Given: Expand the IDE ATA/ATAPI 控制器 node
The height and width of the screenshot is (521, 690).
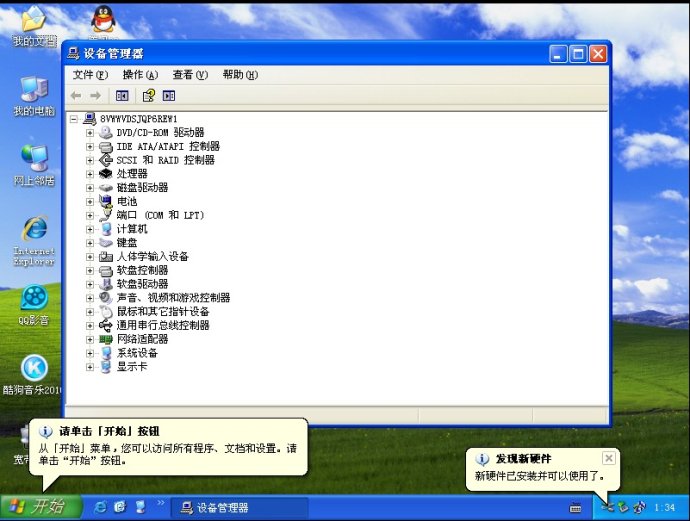Looking at the screenshot, I should pyautogui.click(x=90, y=146).
